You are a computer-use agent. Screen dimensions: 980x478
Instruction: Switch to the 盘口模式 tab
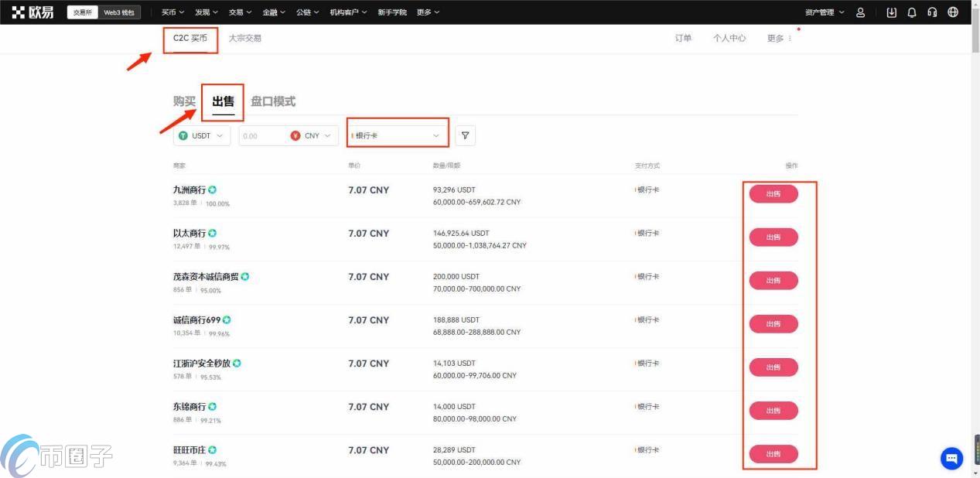click(273, 101)
